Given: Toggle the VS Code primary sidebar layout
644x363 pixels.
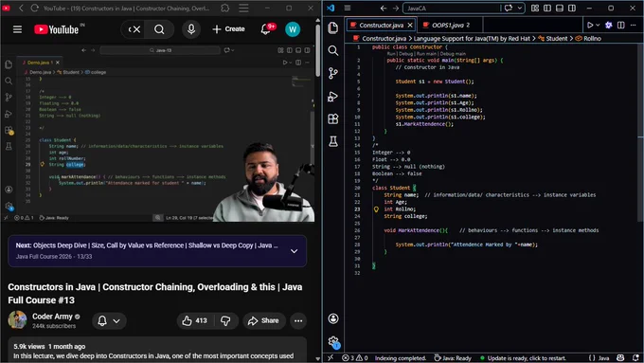Looking at the screenshot, I should [547, 9].
